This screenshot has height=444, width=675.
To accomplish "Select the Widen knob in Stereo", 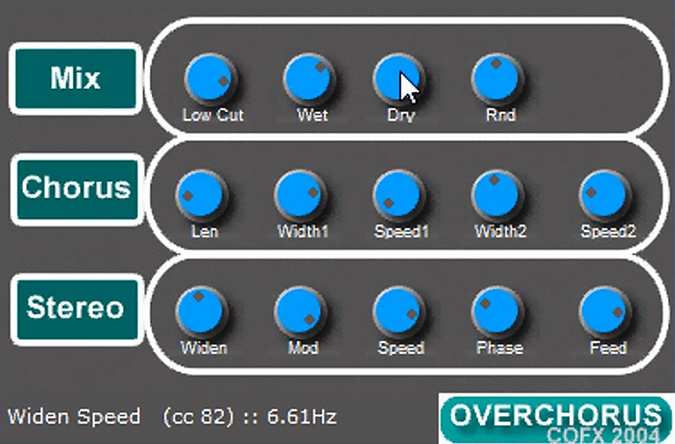I will (x=202, y=312).
